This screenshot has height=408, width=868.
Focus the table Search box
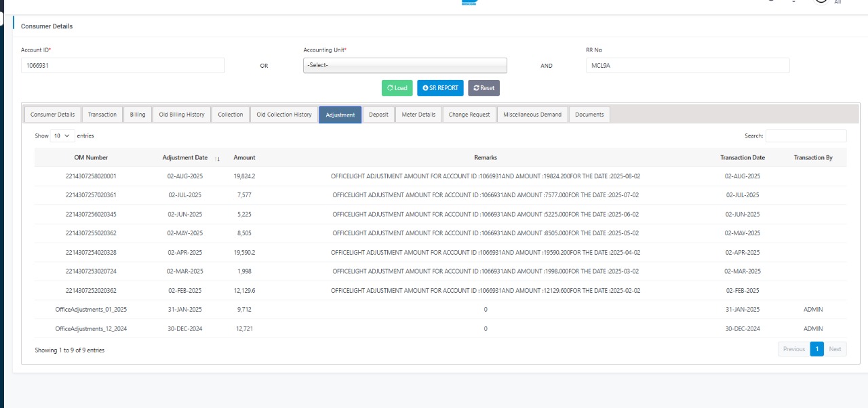[806, 136]
